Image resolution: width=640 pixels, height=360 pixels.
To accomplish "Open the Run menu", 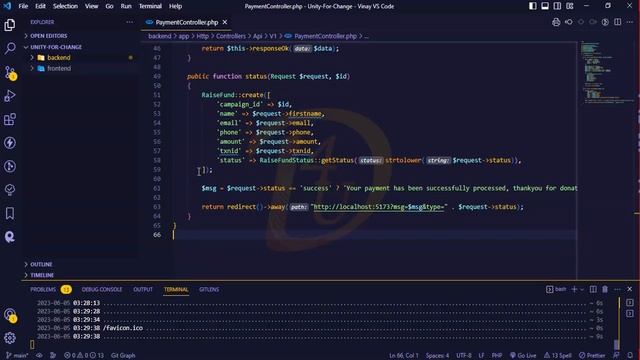I will (x=126, y=6).
